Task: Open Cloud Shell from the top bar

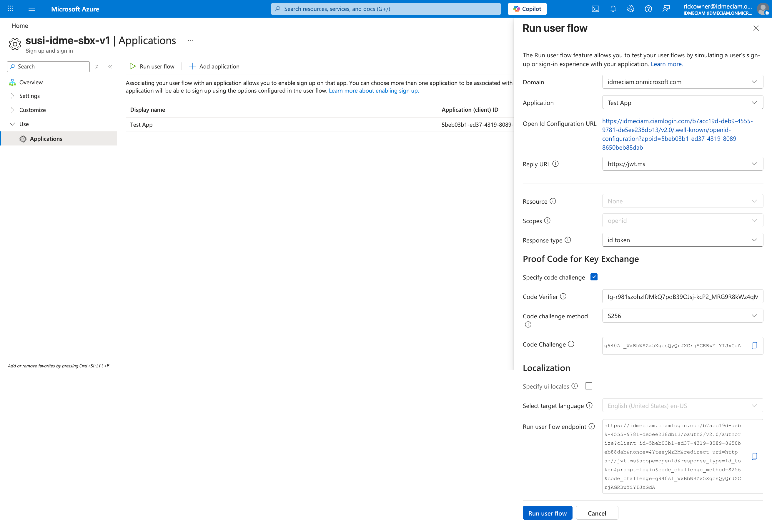Action: (x=595, y=9)
